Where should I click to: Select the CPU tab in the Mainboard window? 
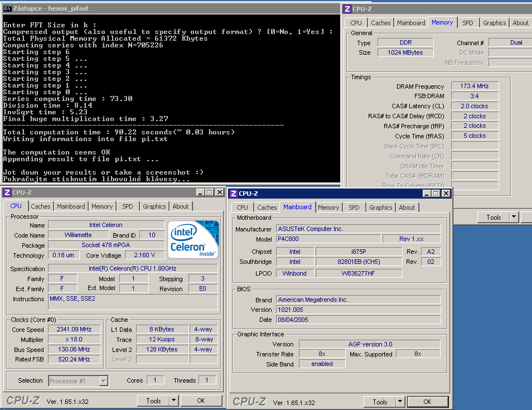click(x=242, y=208)
